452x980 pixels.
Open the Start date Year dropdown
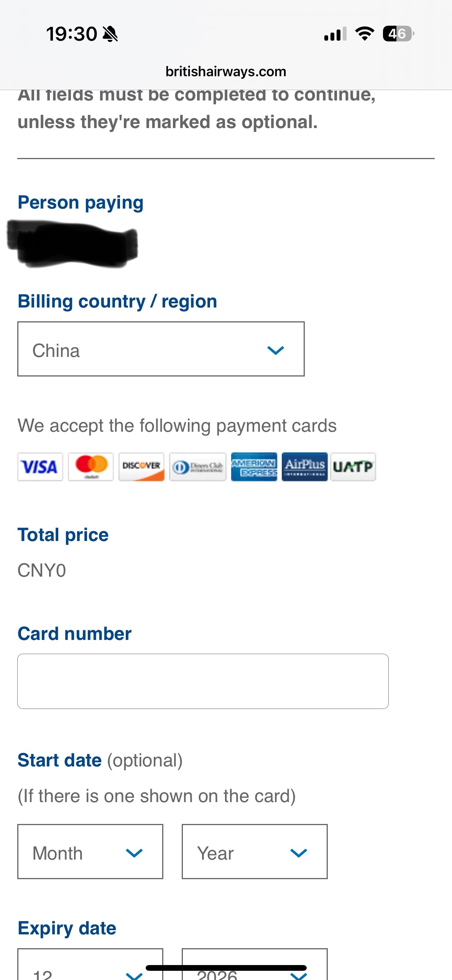(255, 852)
